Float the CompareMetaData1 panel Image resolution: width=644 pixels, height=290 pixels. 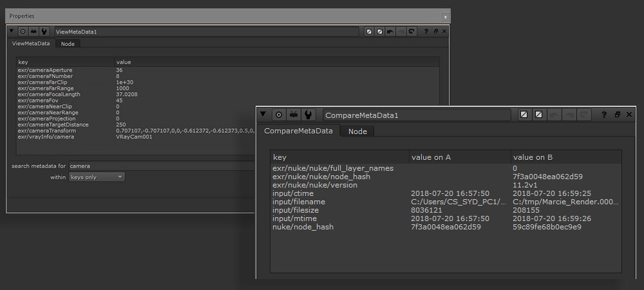(x=618, y=115)
